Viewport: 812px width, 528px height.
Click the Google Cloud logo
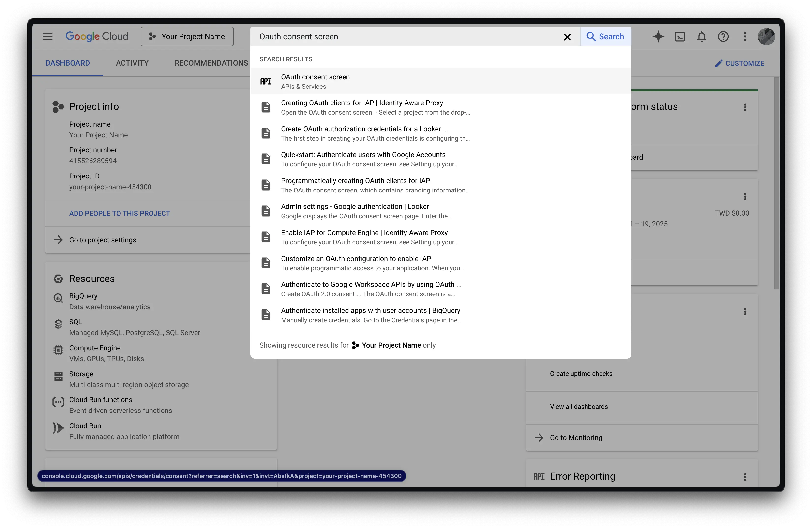[x=97, y=36]
